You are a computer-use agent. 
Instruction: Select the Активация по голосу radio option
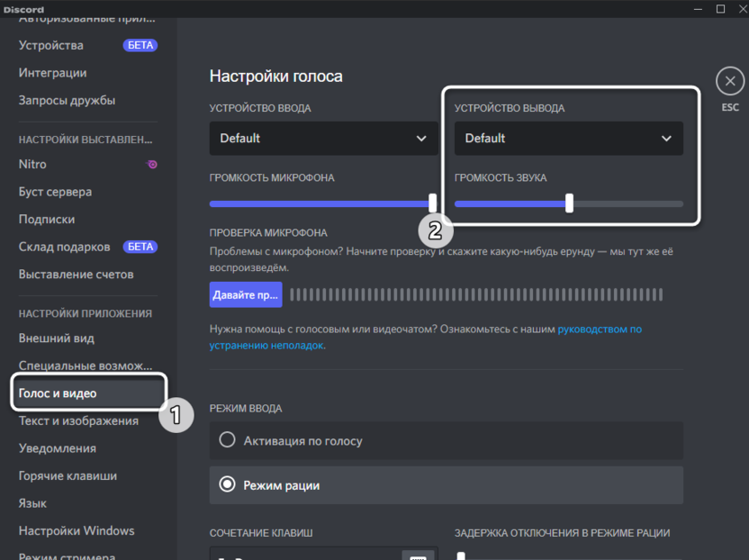click(x=228, y=440)
